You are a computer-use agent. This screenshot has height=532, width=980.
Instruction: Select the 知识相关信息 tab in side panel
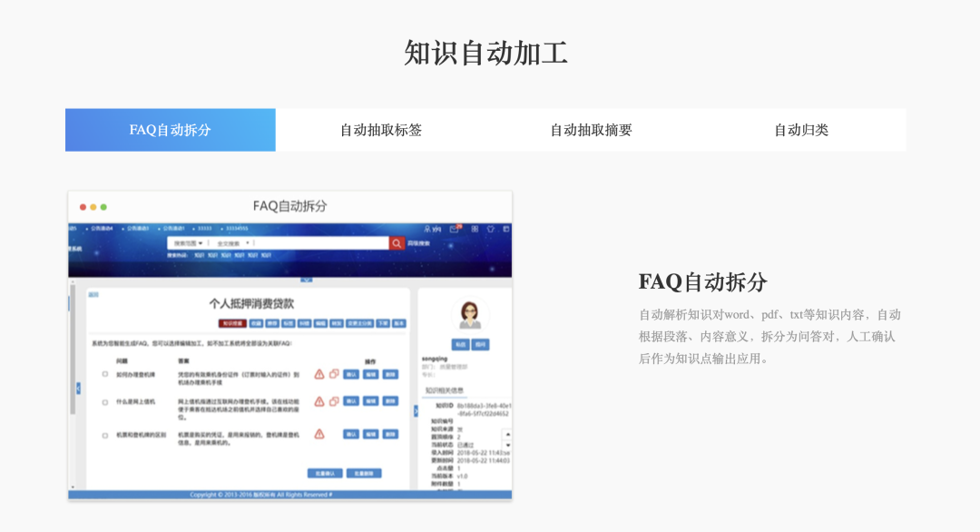pyautogui.click(x=445, y=390)
